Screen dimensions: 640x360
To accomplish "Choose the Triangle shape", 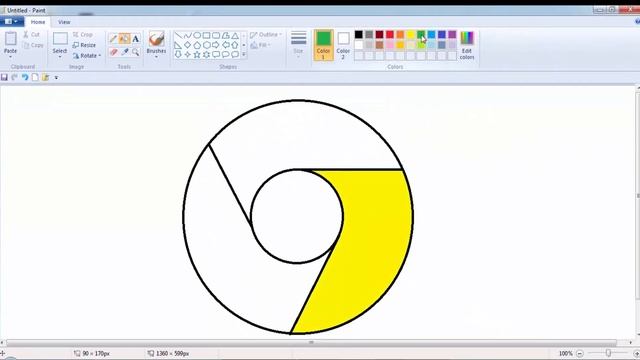I will click(x=235, y=36).
